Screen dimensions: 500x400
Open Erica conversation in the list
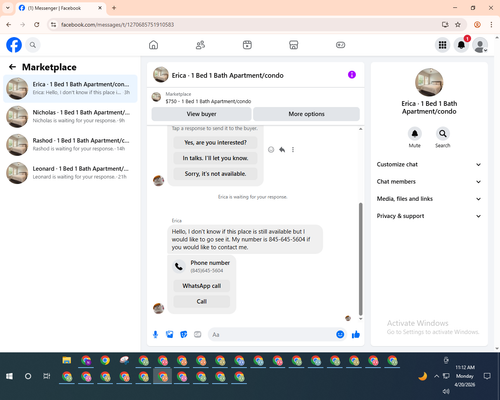coord(70,88)
